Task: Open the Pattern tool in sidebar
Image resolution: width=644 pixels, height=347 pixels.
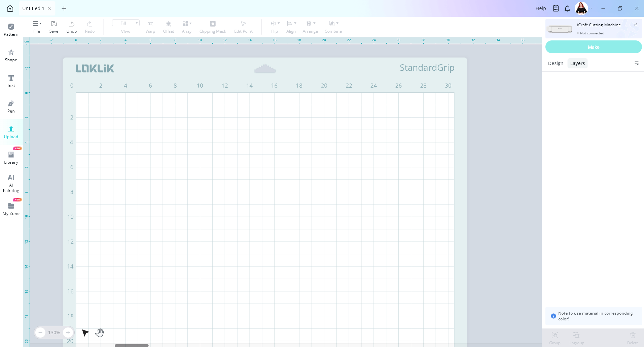Action: 11,30
